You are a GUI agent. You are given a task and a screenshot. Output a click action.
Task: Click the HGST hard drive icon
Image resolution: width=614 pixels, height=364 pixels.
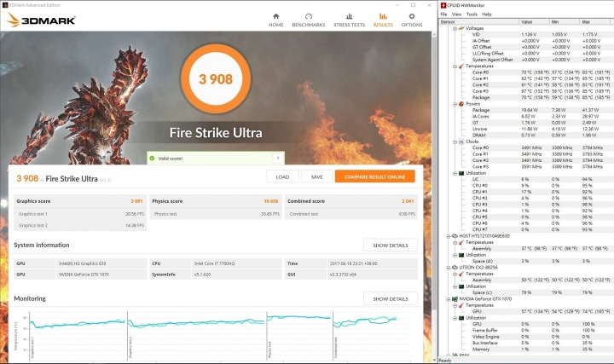click(x=455, y=236)
